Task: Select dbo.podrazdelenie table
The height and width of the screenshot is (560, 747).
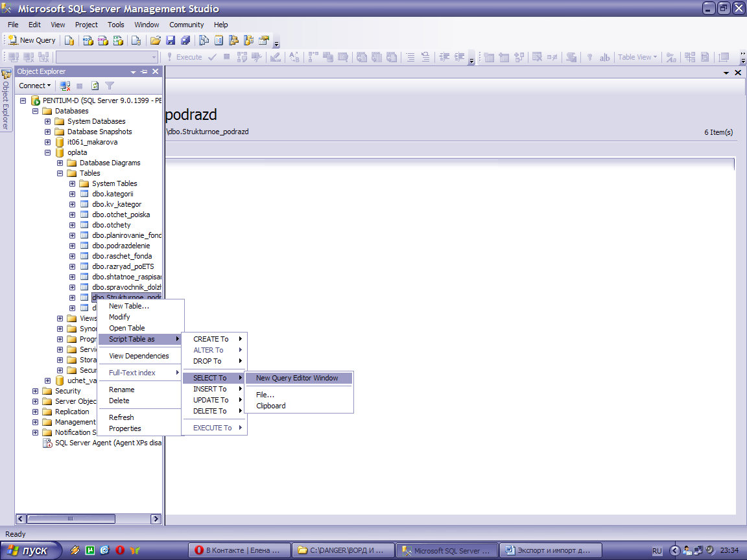Action: point(121,246)
